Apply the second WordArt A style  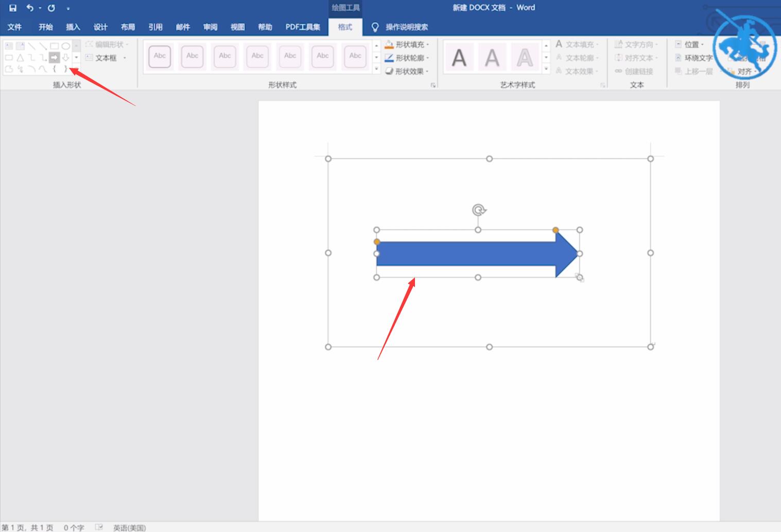pyautogui.click(x=492, y=57)
